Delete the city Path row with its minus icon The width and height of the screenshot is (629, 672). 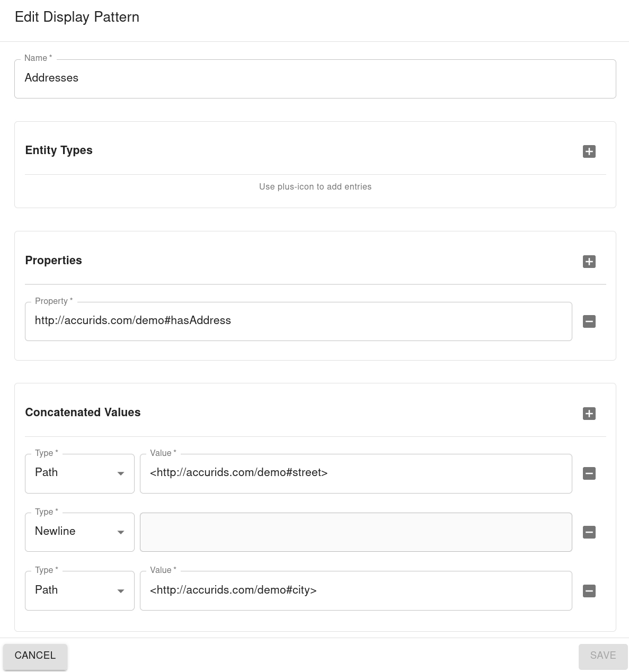(x=589, y=591)
